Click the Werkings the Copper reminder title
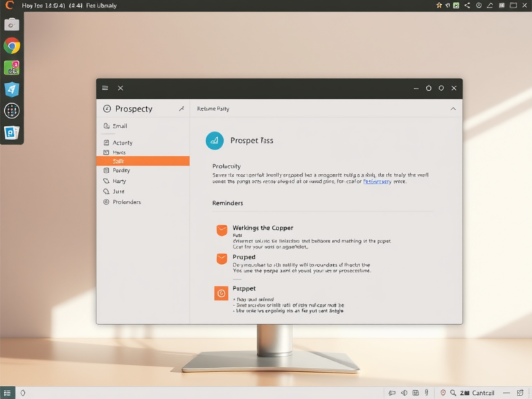Image resolution: width=532 pixels, height=399 pixels. (x=263, y=228)
